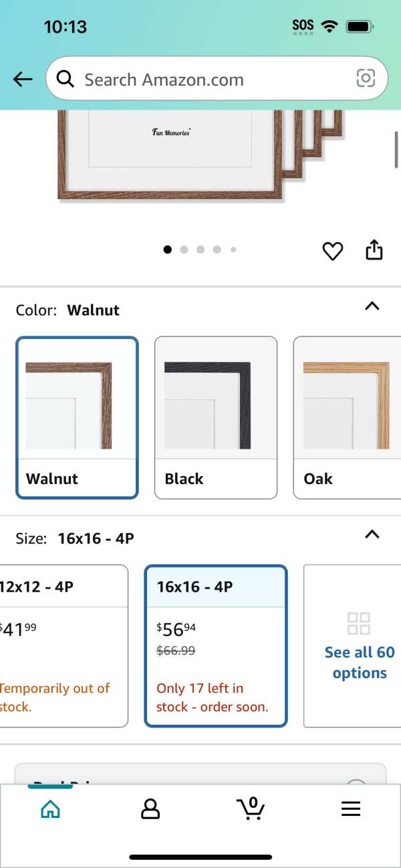
Task: Tap the second image carousel dot
Action: [184, 249]
